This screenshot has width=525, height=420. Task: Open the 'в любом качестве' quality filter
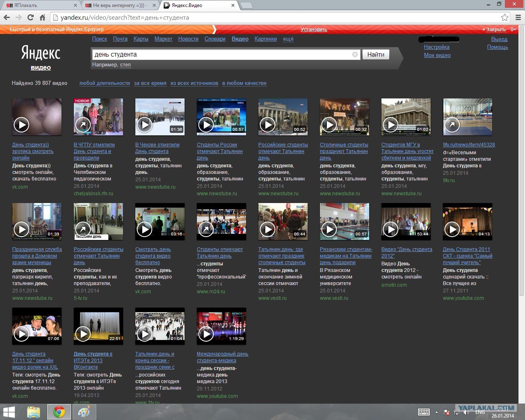[244, 83]
